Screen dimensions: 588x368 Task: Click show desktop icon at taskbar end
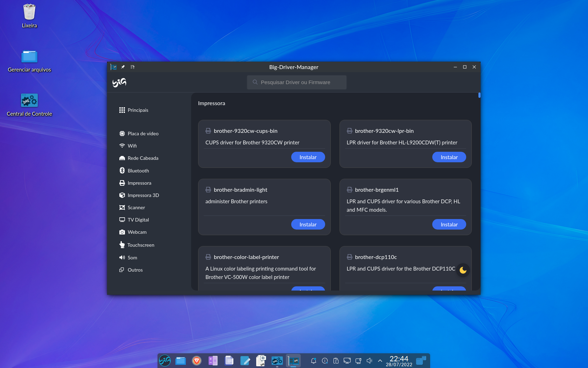(421, 361)
